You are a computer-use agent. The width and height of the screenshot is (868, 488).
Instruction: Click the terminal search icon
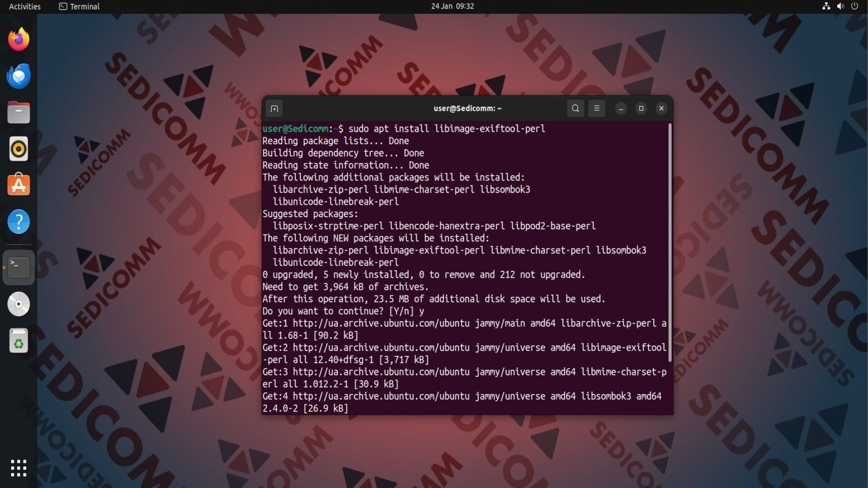[x=575, y=108]
